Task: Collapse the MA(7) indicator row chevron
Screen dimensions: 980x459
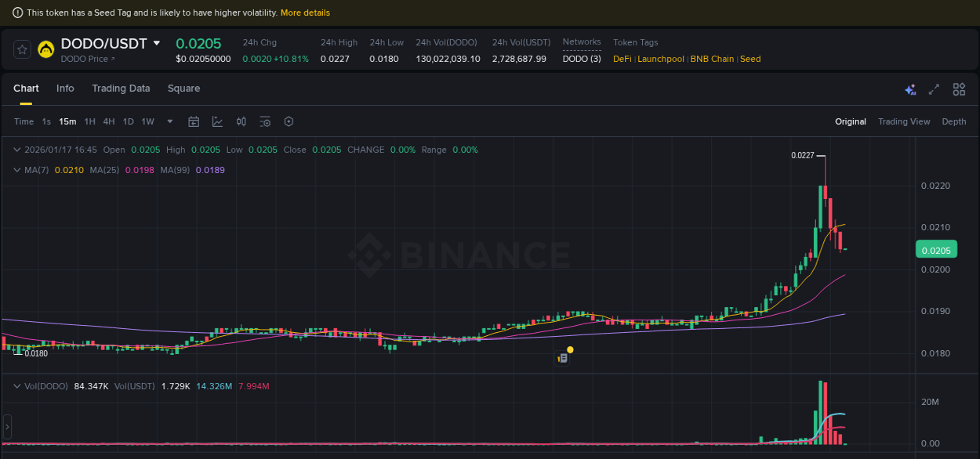Action: point(16,170)
